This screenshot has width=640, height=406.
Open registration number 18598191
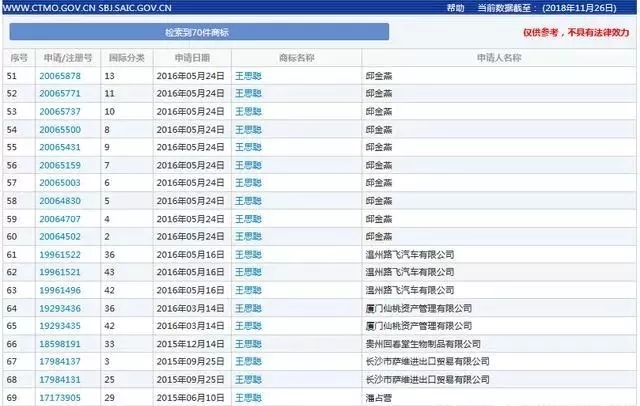tap(60, 344)
